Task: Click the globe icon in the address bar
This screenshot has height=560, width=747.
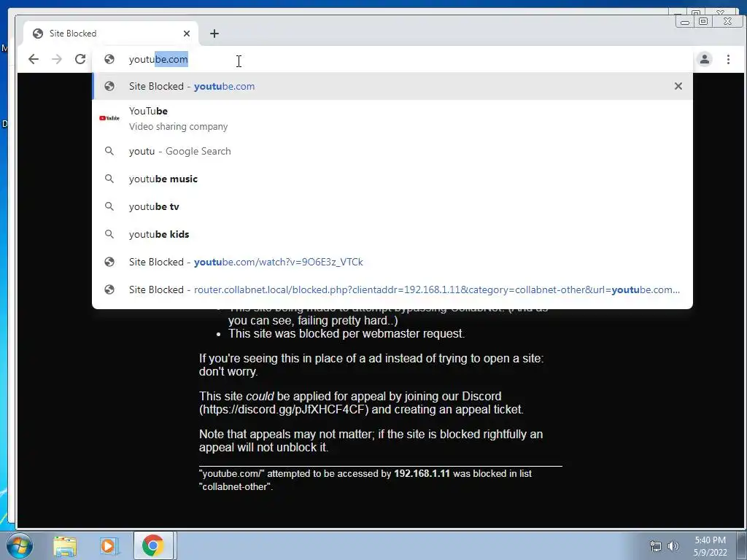Action: pos(109,59)
